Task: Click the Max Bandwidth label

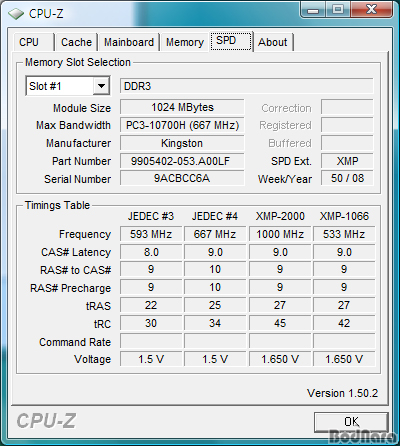Action: point(73,125)
